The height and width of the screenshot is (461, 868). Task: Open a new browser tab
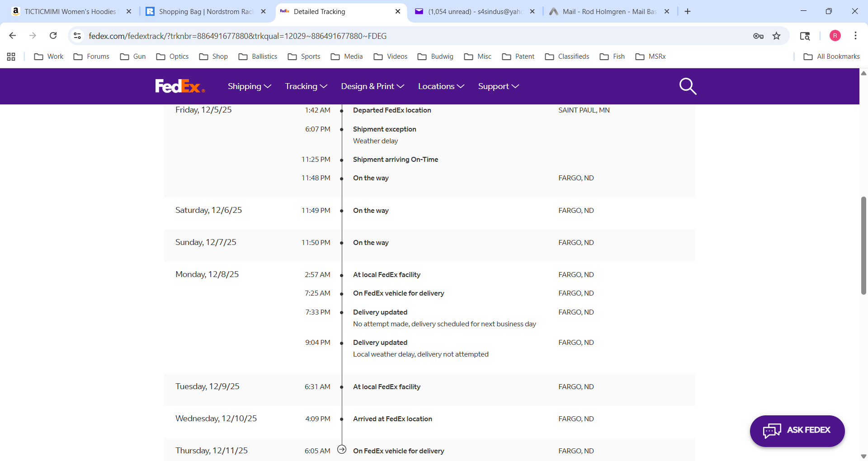click(x=688, y=11)
